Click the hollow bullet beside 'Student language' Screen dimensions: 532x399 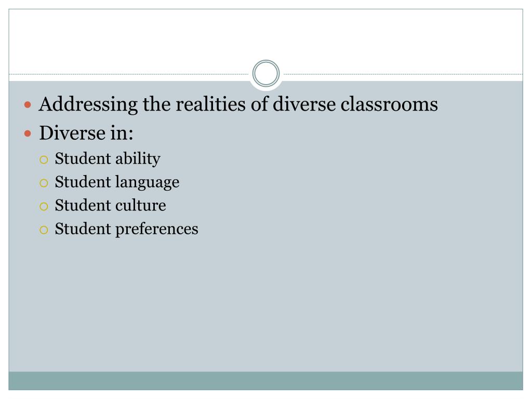click(44, 183)
